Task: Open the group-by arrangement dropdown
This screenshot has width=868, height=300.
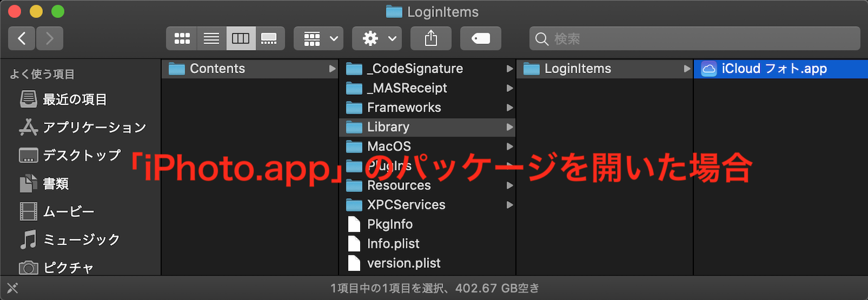Action: click(x=319, y=39)
